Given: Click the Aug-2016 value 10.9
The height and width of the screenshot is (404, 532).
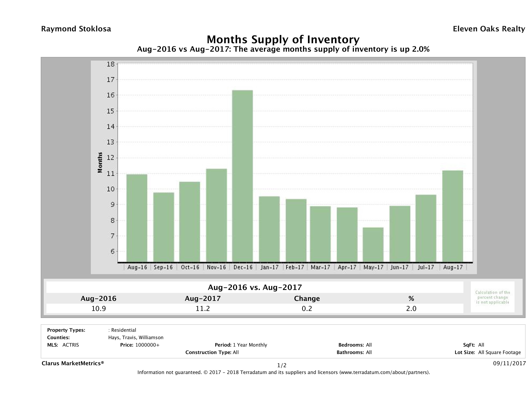Looking at the screenshot, I should [x=99, y=308].
